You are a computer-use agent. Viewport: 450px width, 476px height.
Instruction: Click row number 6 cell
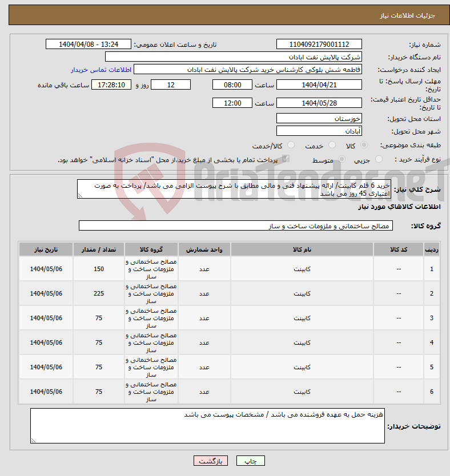[432, 392]
